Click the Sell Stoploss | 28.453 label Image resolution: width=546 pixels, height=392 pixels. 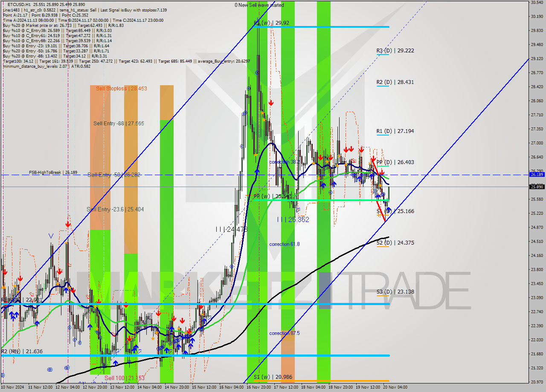(x=122, y=88)
